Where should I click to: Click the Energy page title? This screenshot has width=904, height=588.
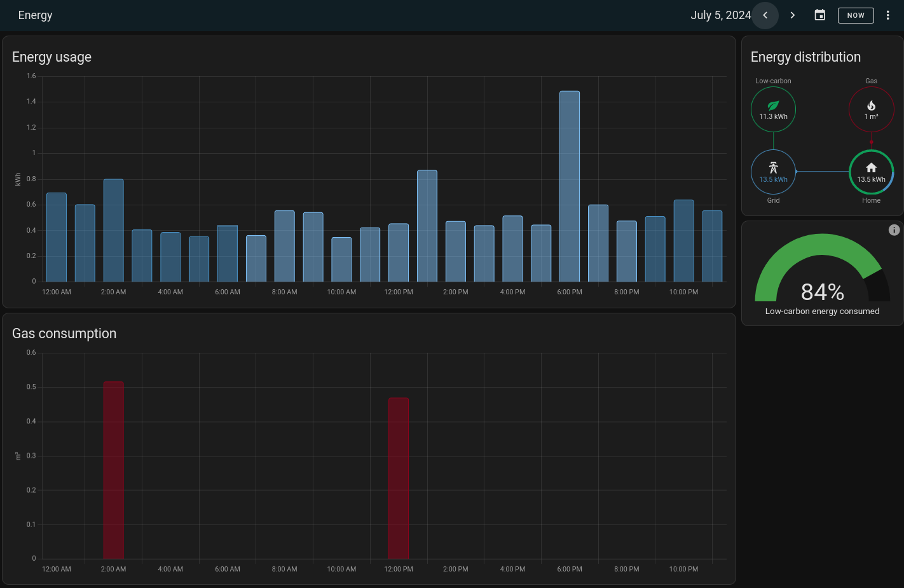click(36, 15)
